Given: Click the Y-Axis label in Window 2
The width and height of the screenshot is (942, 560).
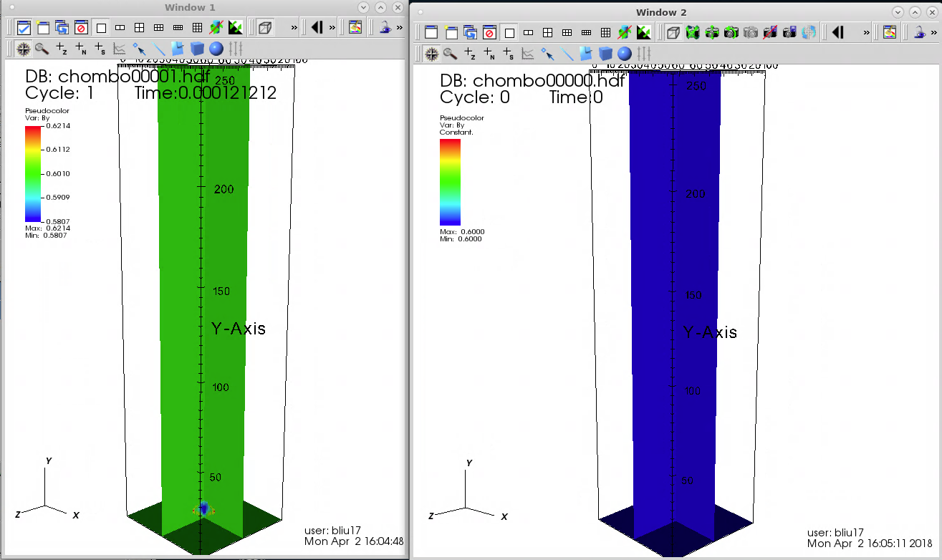Looking at the screenshot, I should (x=710, y=332).
